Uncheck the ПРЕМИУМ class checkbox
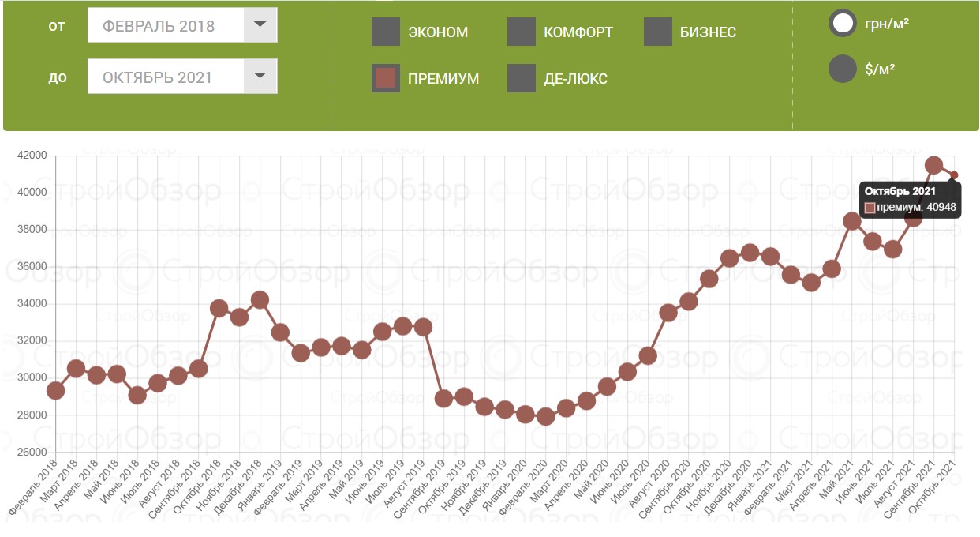 click(386, 78)
